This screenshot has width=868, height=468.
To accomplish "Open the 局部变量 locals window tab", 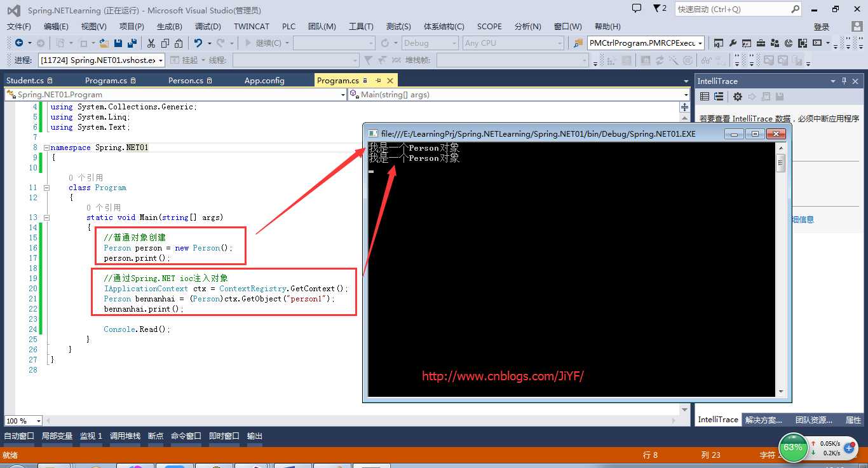I will [x=57, y=436].
